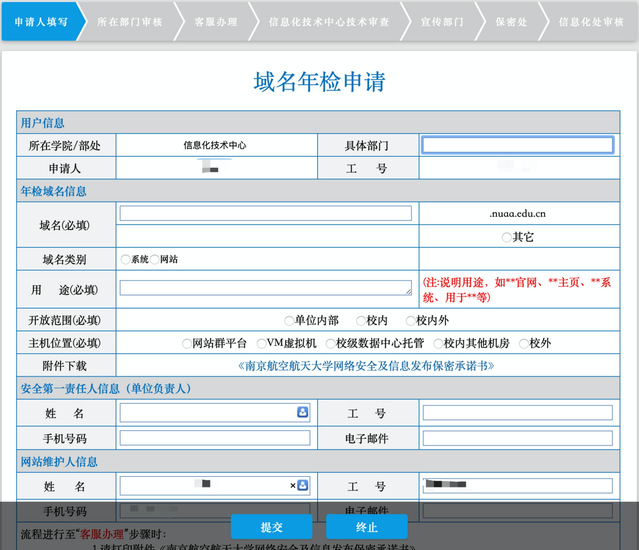Open person picker in 单位负责人 姓名 field
Viewport: 639px width, 550px height.
click(x=302, y=412)
